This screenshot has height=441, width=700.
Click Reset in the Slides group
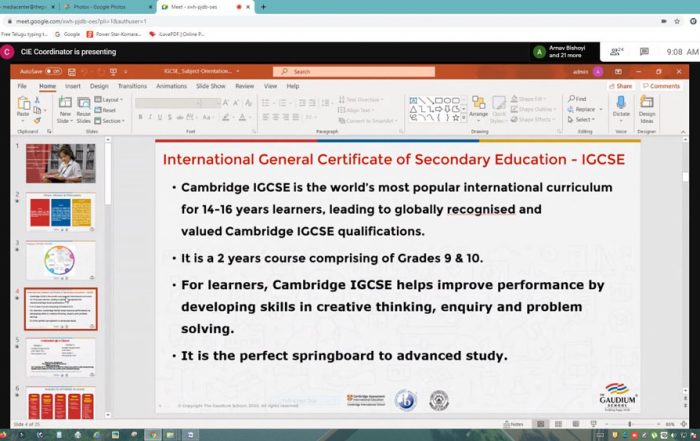pos(105,110)
